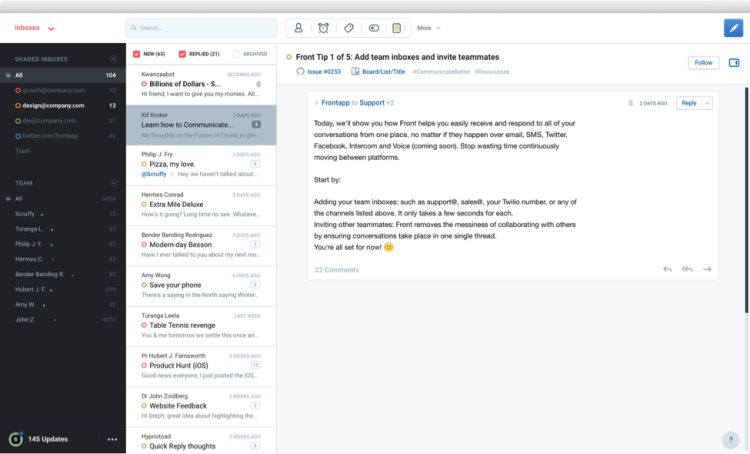Collapse the Team All group
750x454 pixels.
click(x=8, y=199)
